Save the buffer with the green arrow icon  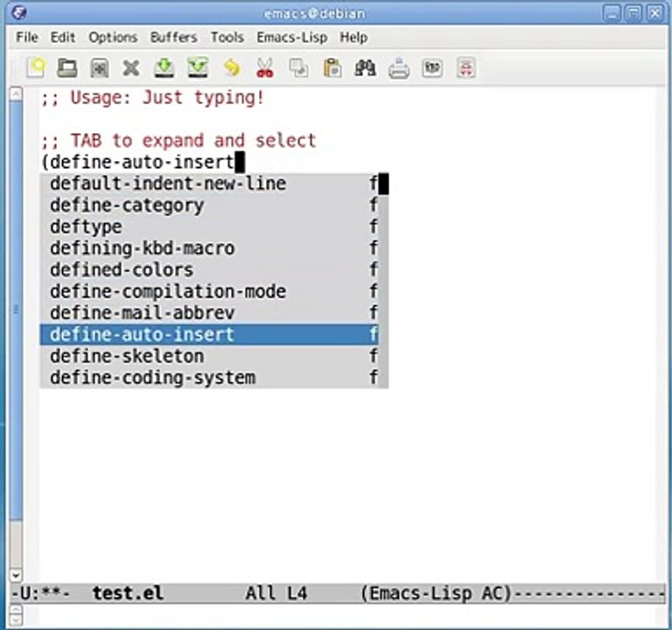[164, 68]
